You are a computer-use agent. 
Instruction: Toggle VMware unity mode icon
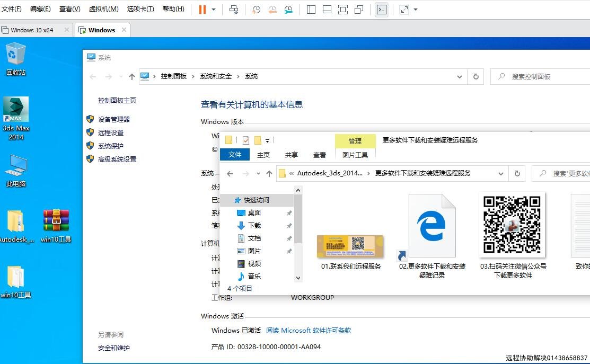(x=359, y=10)
